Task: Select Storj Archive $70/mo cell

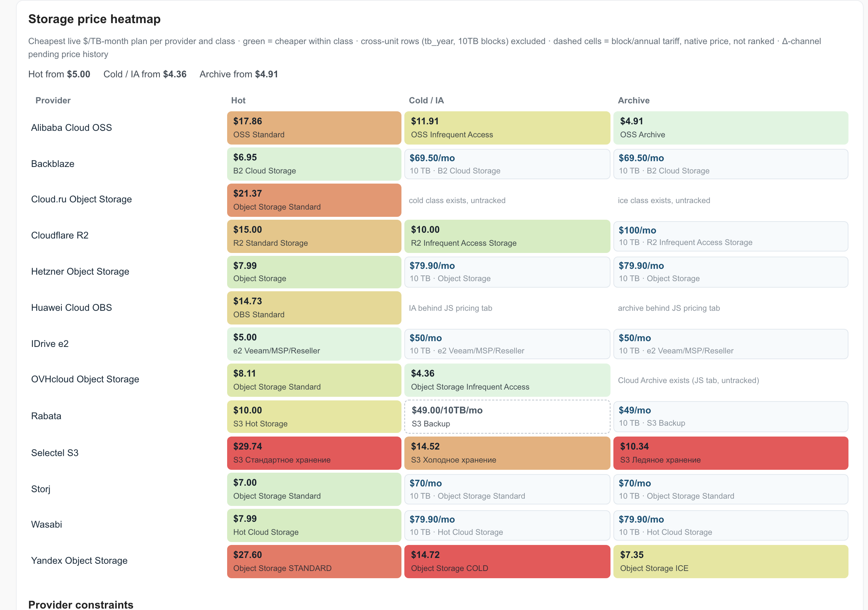Action: point(731,490)
